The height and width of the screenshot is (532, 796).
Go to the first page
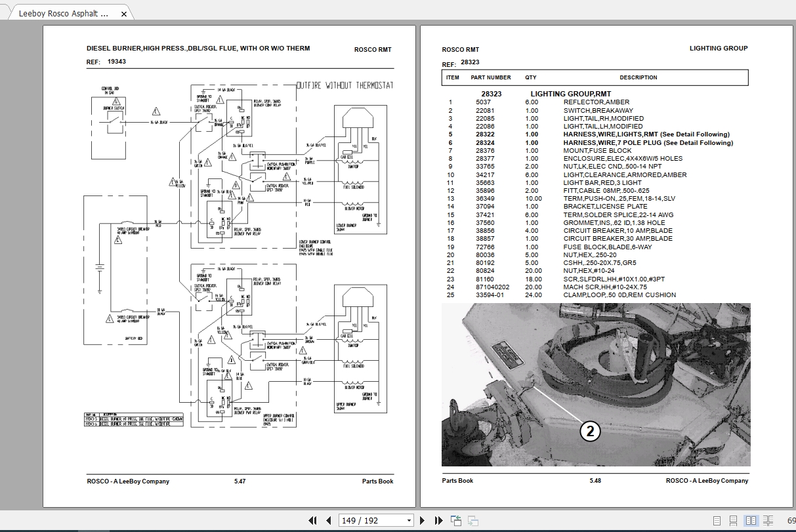click(313, 521)
